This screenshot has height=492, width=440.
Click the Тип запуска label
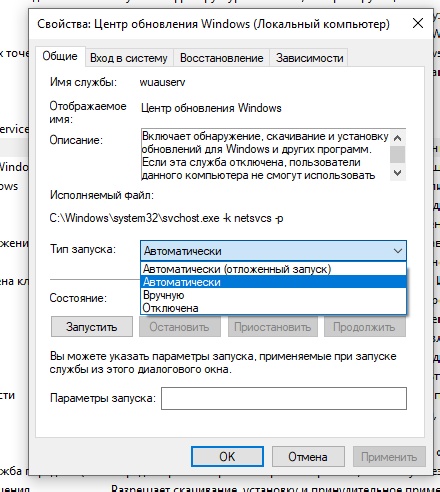pyautogui.click(x=83, y=249)
